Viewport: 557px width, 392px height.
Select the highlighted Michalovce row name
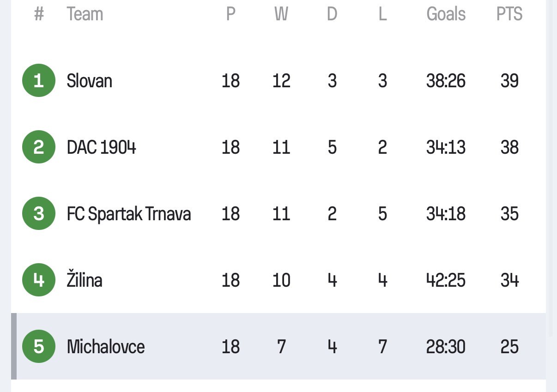[106, 347]
